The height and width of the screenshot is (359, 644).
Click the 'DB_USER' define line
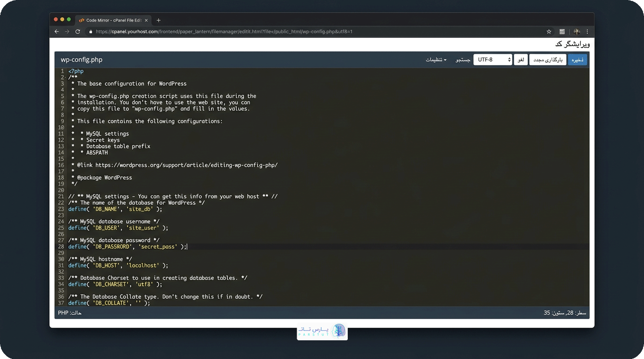[118, 228]
